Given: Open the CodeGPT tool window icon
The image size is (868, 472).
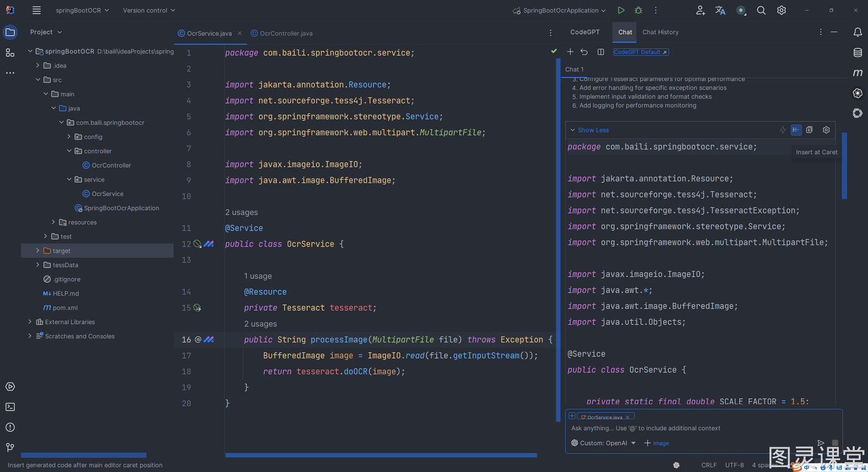Looking at the screenshot, I should tap(858, 93).
